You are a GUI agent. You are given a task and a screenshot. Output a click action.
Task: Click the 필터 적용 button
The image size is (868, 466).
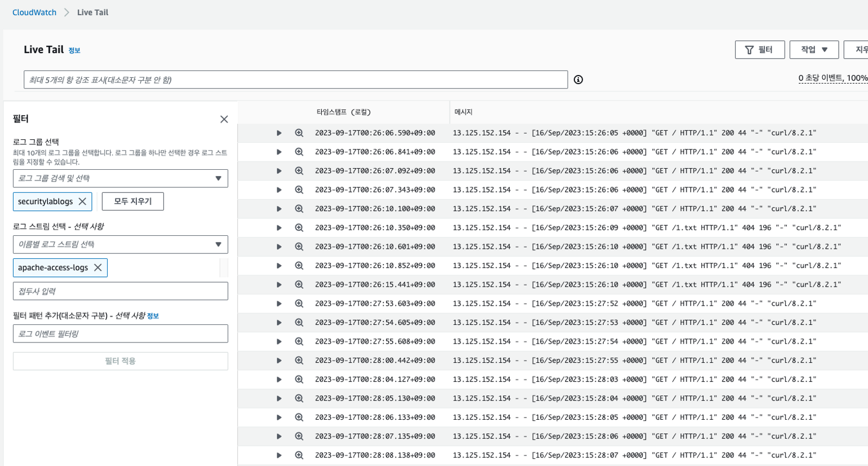[121, 361]
